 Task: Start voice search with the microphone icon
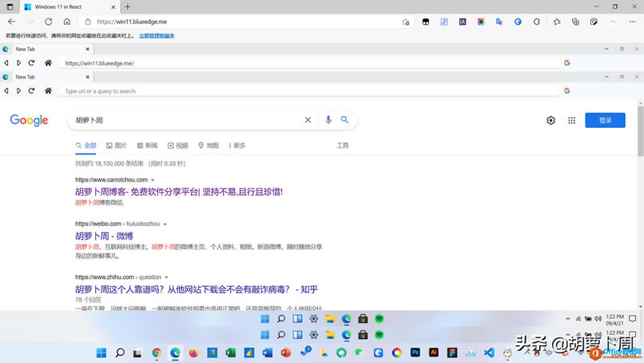[328, 120]
